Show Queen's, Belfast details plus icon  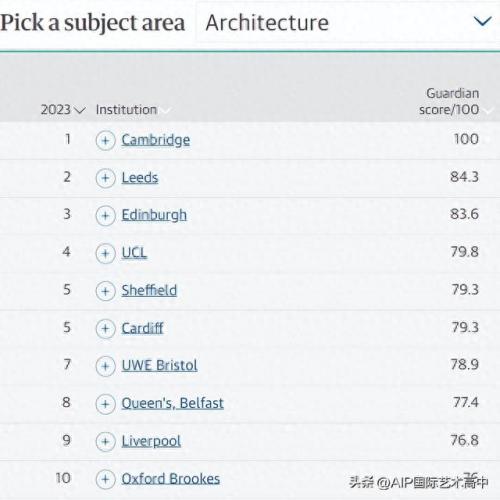tap(105, 404)
